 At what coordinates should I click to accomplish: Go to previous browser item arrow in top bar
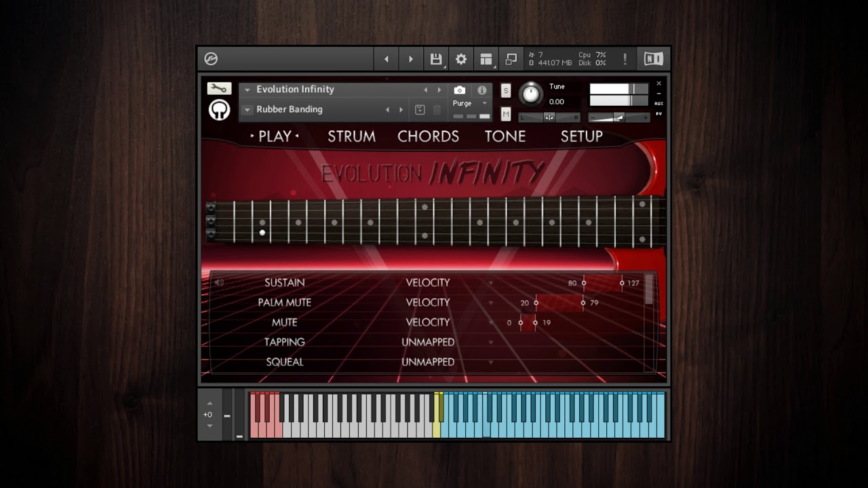(x=387, y=59)
